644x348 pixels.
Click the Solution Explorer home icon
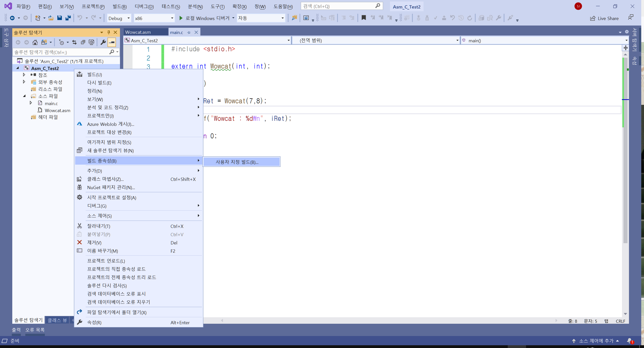click(35, 42)
